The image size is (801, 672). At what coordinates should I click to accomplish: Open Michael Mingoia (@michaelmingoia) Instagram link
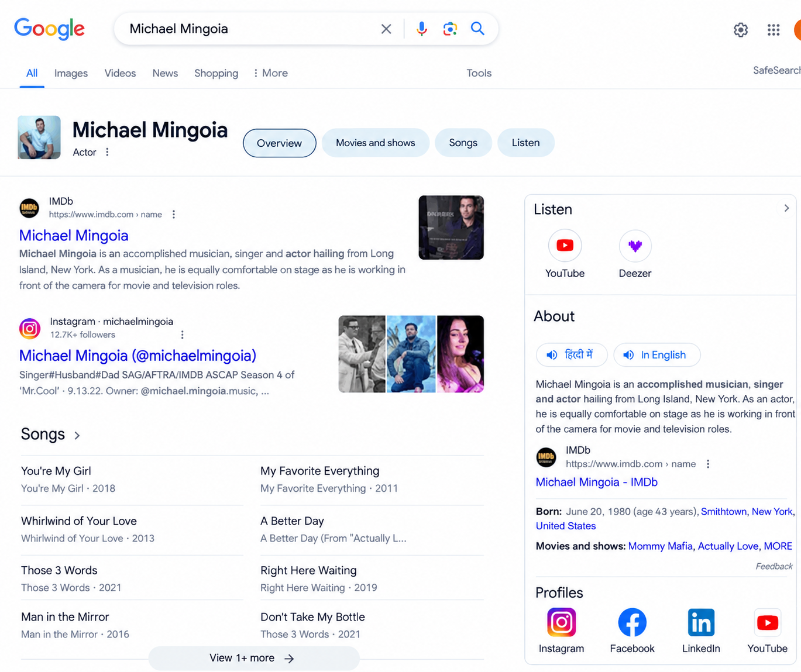point(137,356)
